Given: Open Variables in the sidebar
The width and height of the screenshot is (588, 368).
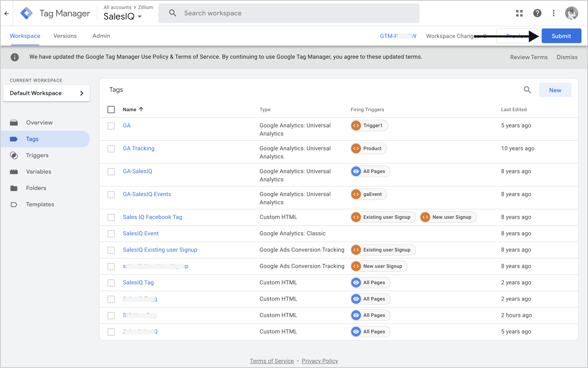Looking at the screenshot, I should 39,172.
